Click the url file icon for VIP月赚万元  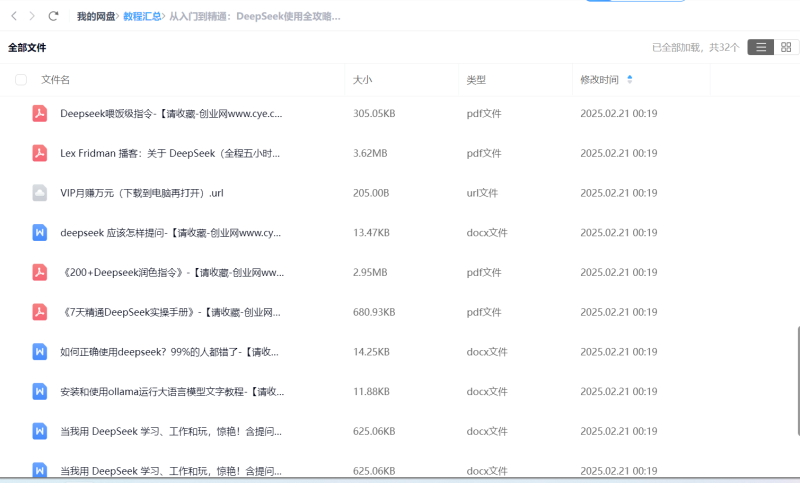pyautogui.click(x=40, y=193)
